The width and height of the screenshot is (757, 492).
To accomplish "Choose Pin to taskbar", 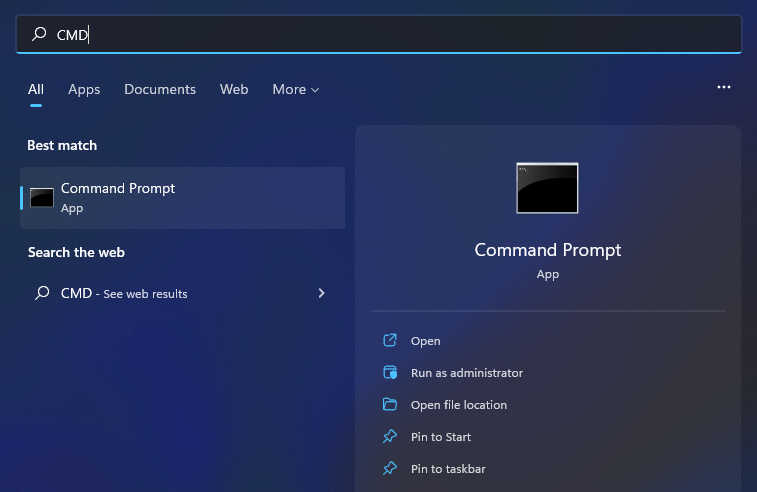I will click(x=448, y=469).
